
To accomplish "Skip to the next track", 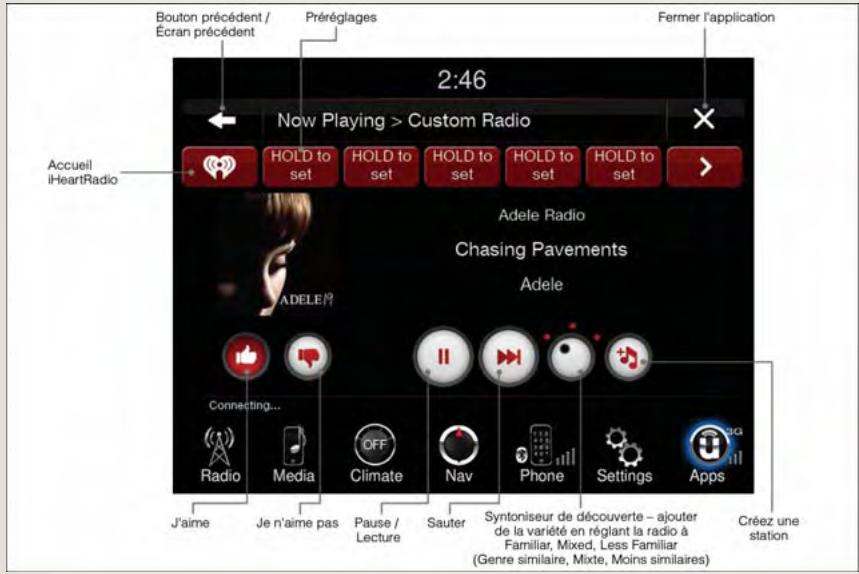I will click(x=508, y=357).
